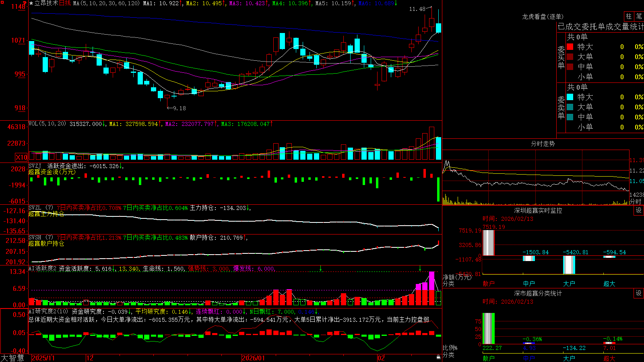Click the 深市超赢分类统计 panel title
Screen dimensions: 644x362
coord(538,293)
